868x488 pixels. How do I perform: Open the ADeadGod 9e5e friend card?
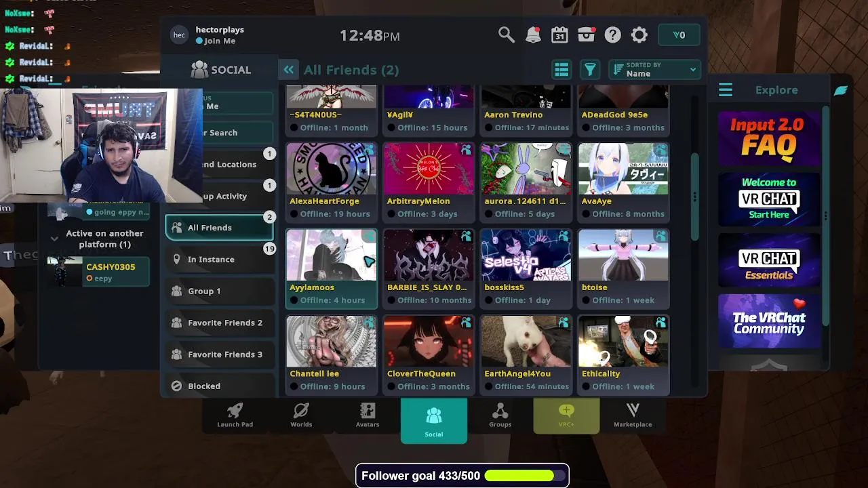pos(623,110)
